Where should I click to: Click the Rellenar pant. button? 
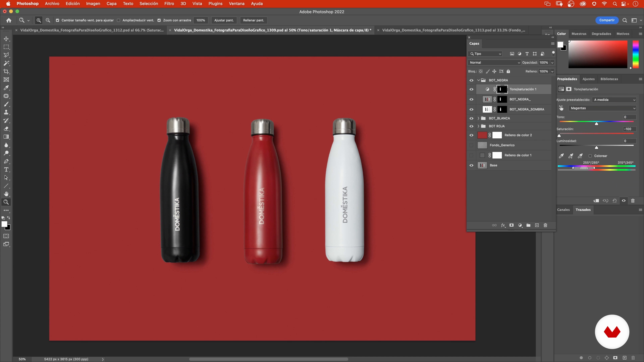point(254,20)
